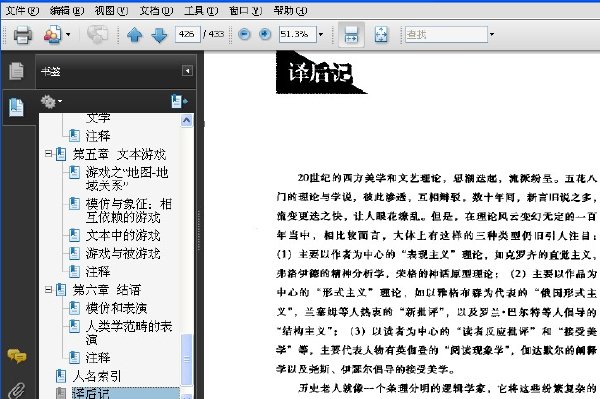Click bookmark icon next to 人名索引
Screen dimensions: 600x399
coord(61,376)
